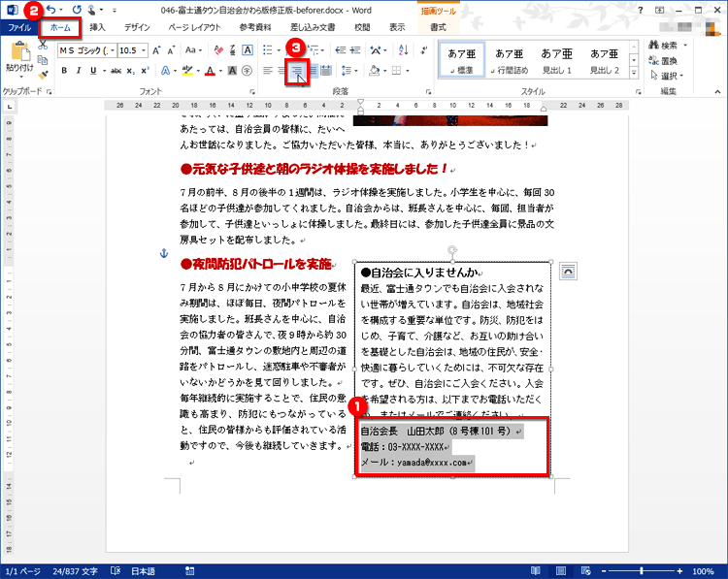This screenshot has height=579, width=728.
Task: Apply red font color button
Action: 210,71
